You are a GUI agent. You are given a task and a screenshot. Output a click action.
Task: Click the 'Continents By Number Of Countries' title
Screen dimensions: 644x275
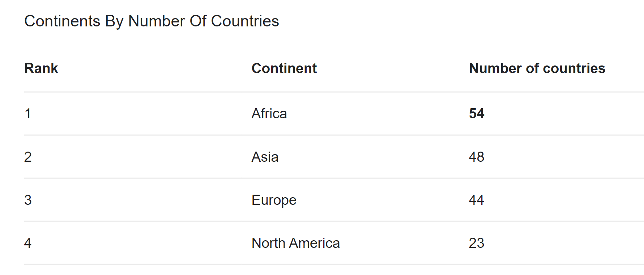tap(152, 21)
